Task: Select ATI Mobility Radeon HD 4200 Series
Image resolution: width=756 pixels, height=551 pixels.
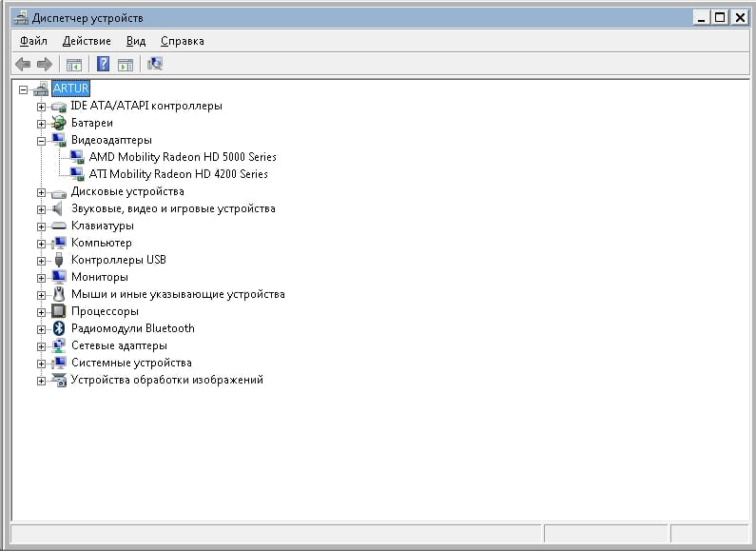Action: pyautogui.click(x=179, y=174)
